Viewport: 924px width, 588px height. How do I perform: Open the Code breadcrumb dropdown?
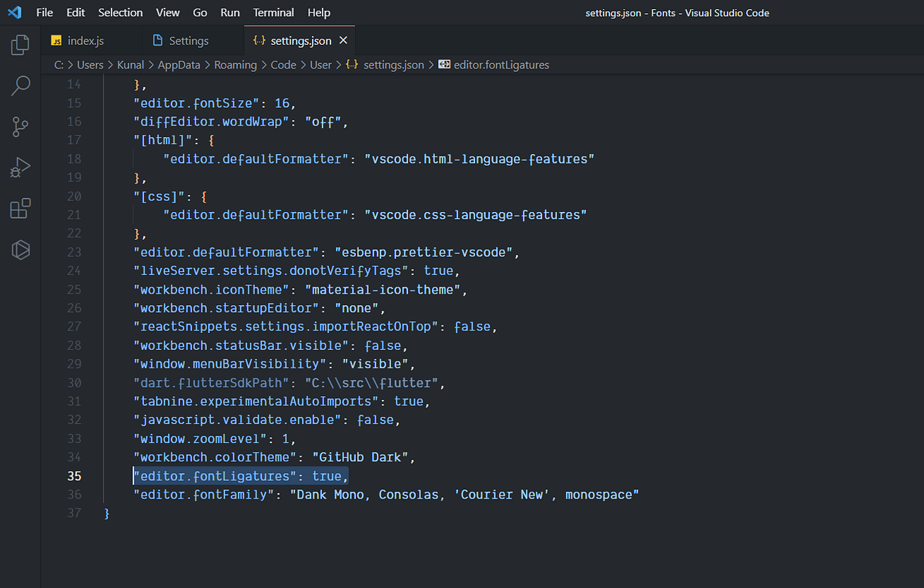click(283, 65)
